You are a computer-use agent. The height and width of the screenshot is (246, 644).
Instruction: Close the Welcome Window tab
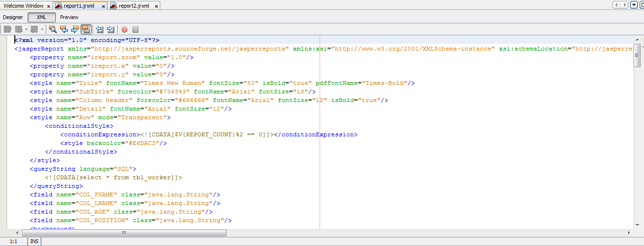pyautogui.click(x=49, y=6)
